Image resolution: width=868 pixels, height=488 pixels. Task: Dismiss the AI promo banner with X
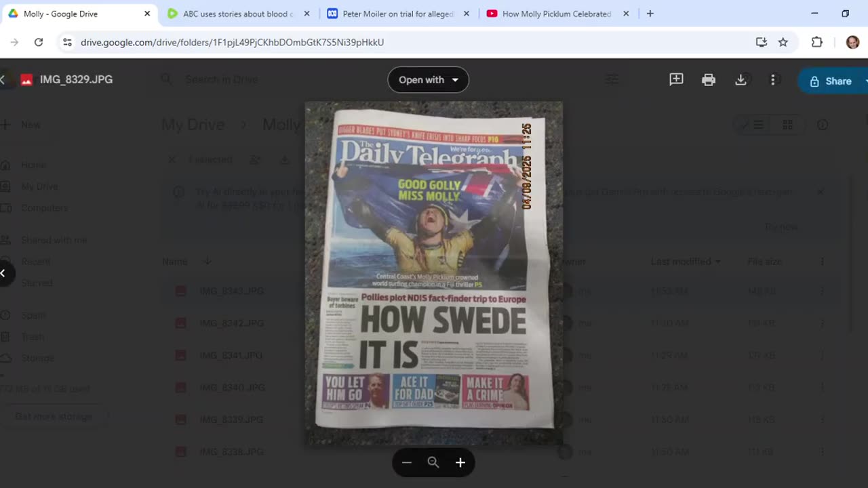[x=820, y=192]
